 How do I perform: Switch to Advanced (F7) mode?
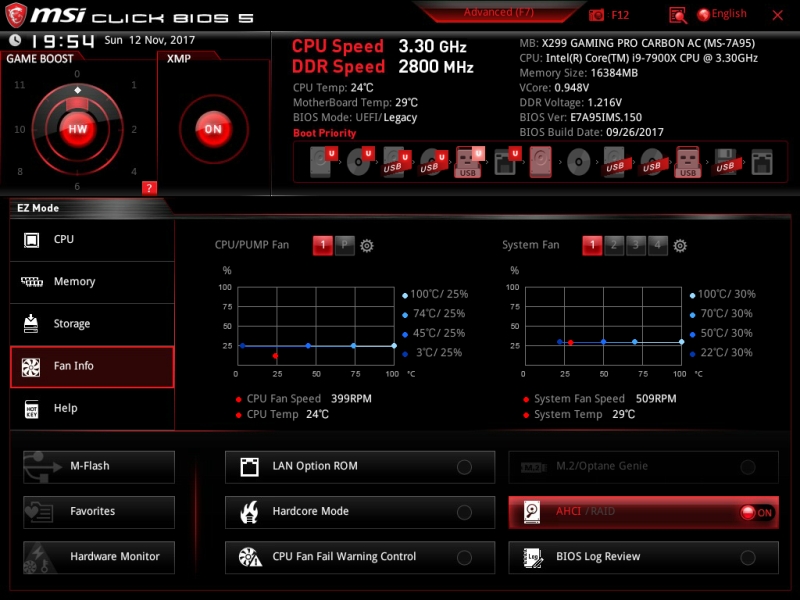coord(498,12)
